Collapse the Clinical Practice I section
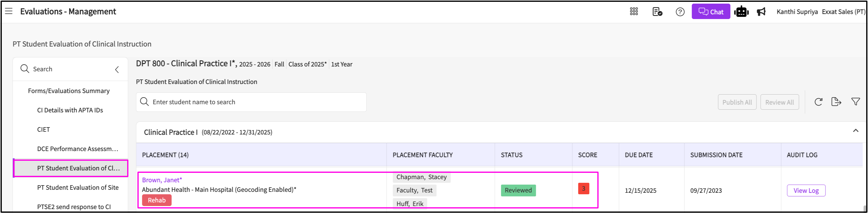This screenshot has width=868, height=213. [x=855, y=131]
